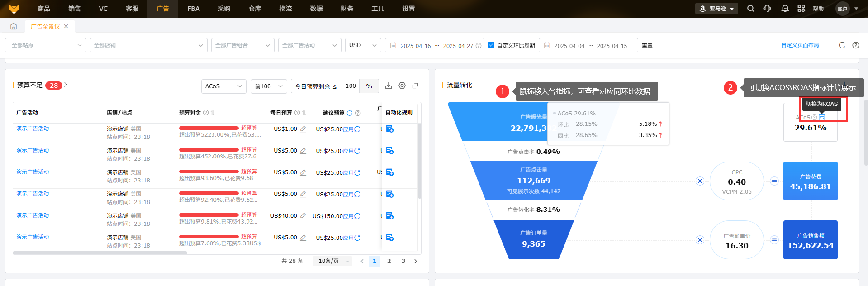Click the switch to ROAS icon
This screenshot has height=286, width=868.
822,117
